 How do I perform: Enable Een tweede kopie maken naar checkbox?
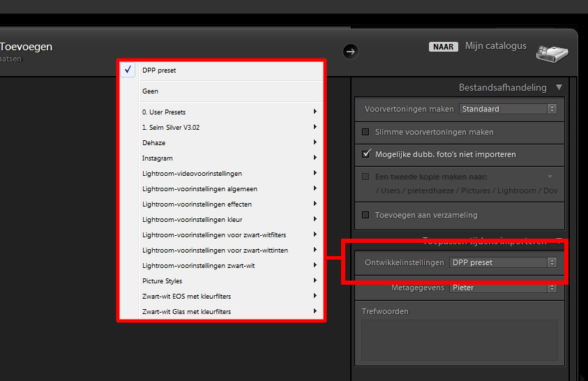point(365,177)
